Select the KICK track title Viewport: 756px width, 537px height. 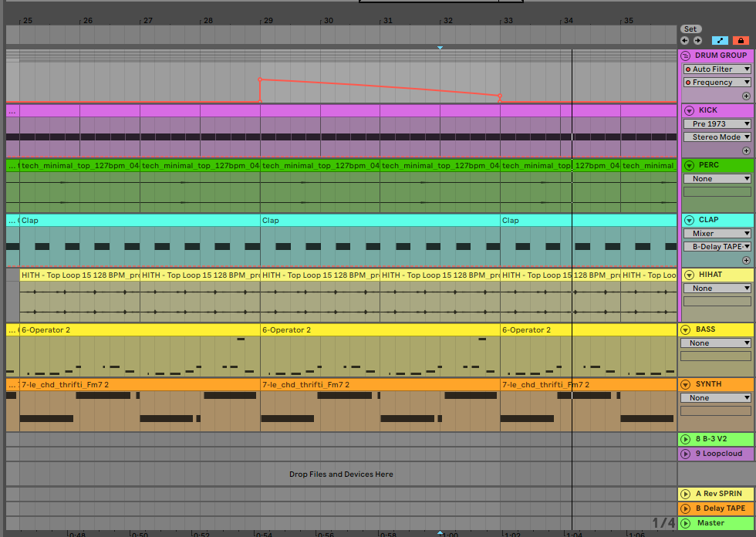point(708,110)
